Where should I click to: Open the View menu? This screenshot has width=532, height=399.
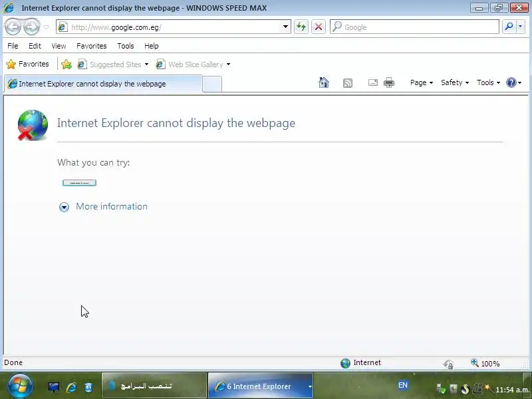coord(59,46)
